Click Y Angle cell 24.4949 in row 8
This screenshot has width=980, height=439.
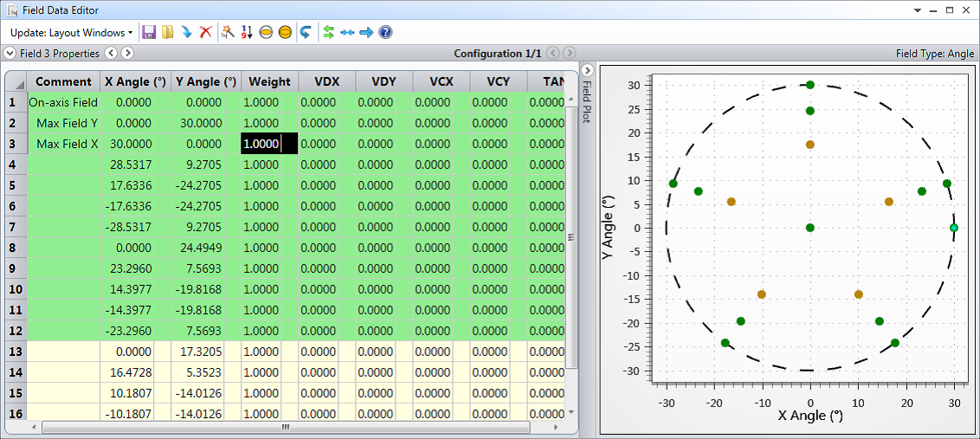[206, 248]
